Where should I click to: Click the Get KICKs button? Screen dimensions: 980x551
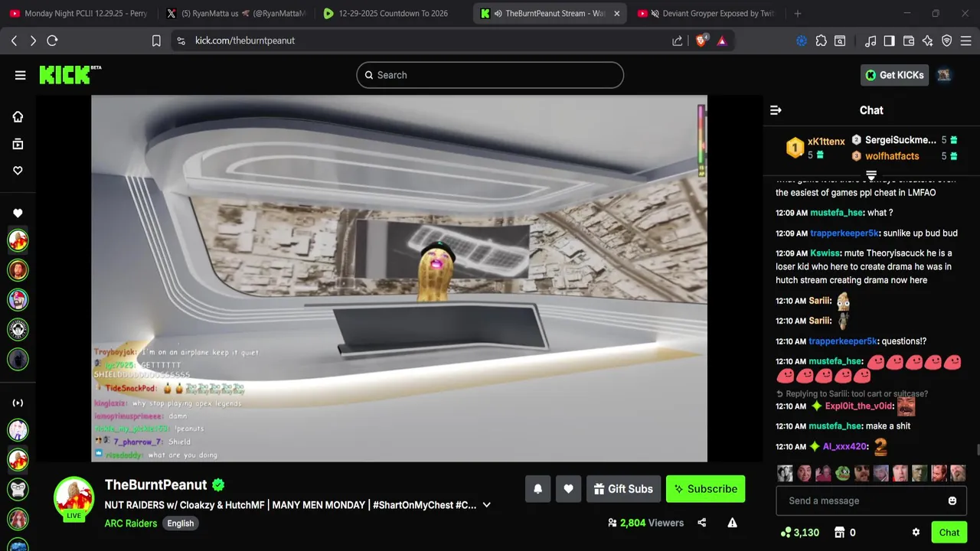[x=894, y=75]
